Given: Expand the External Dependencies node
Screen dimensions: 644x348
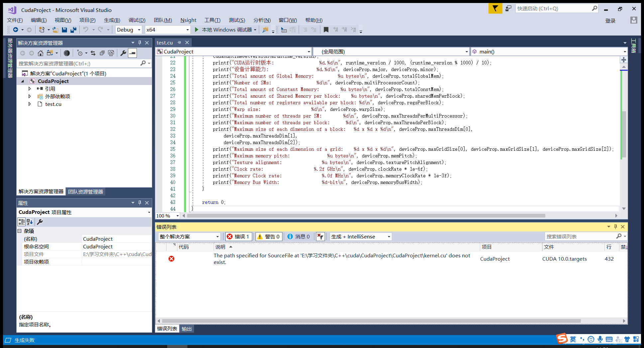Looking at the screenshot, I should (30, 96).
